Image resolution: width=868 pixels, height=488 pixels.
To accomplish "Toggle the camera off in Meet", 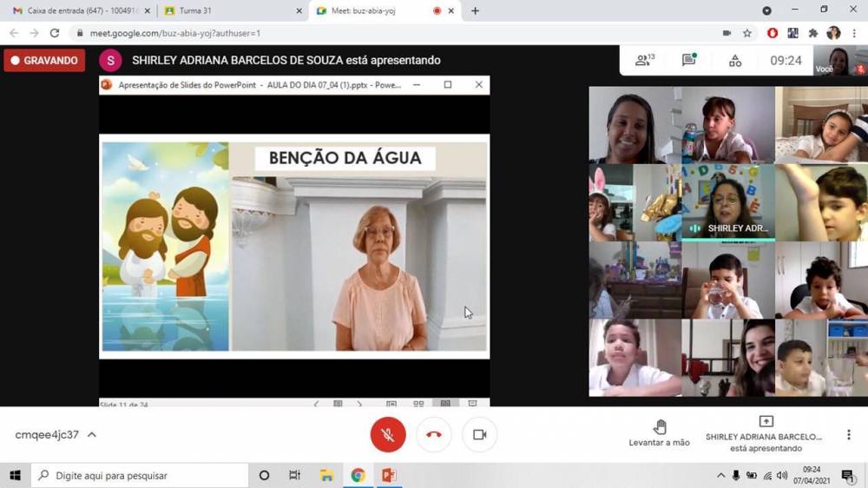I will 479,435.
